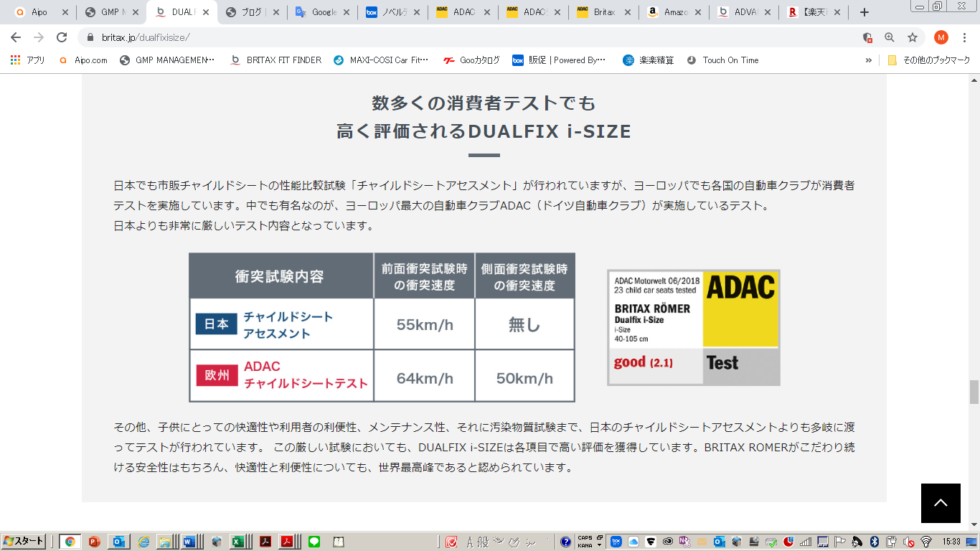Click the back-to-top arrow button
Viewport: 980px width, 551px height.
pyautogui.click(x=941, y=503)
